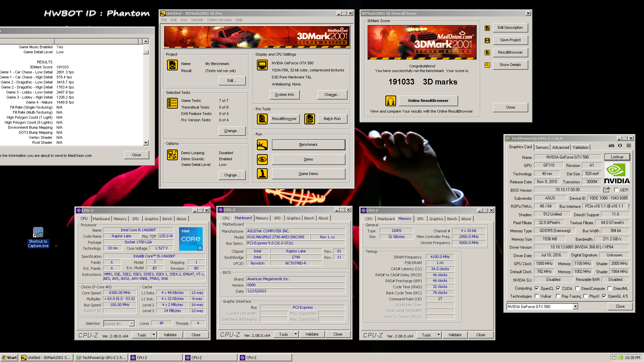Viewport: 644px width, 362px height.
Task: Click the NVIDIA tray icon in system tray
Action: pyautogui.click(x=621, y=358)
